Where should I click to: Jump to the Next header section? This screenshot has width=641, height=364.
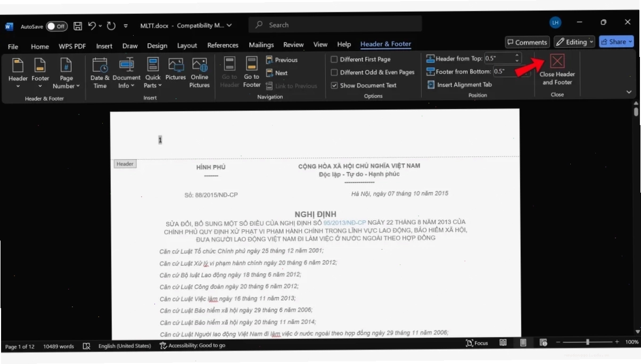coord(277,73)
